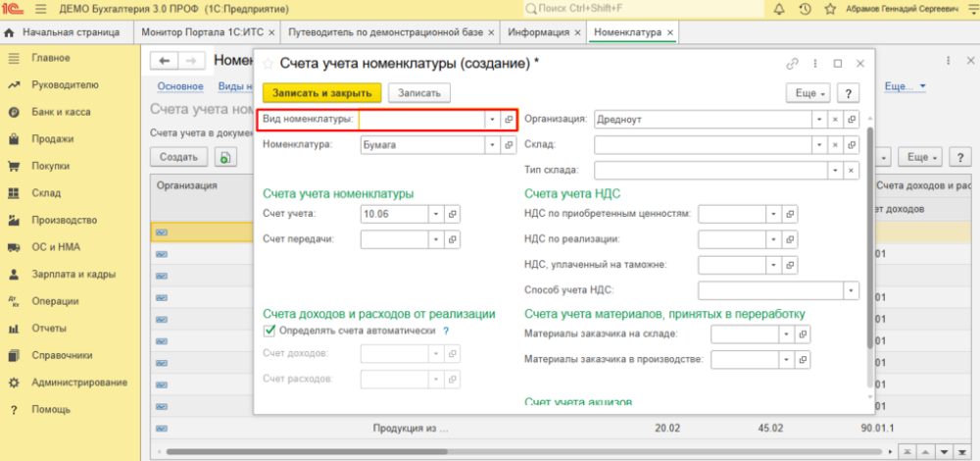Click the dialog's vertical scrollbar

(869, 237)
